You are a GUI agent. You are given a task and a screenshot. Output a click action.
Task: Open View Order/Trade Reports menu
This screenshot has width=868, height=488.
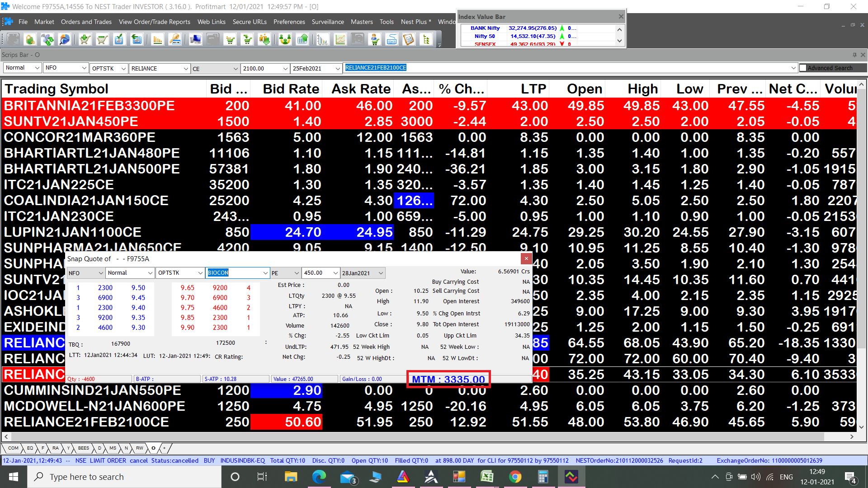pyautogui.click(x=155, y=22)
